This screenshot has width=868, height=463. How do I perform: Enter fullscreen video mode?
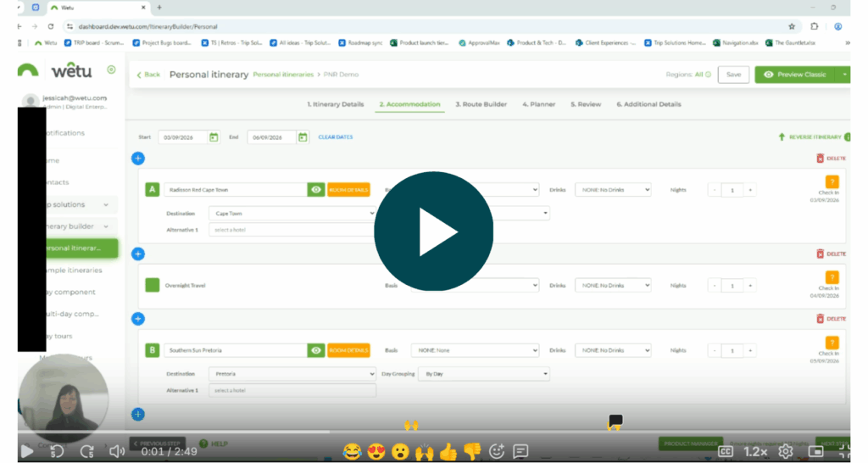tap(843, 451)
